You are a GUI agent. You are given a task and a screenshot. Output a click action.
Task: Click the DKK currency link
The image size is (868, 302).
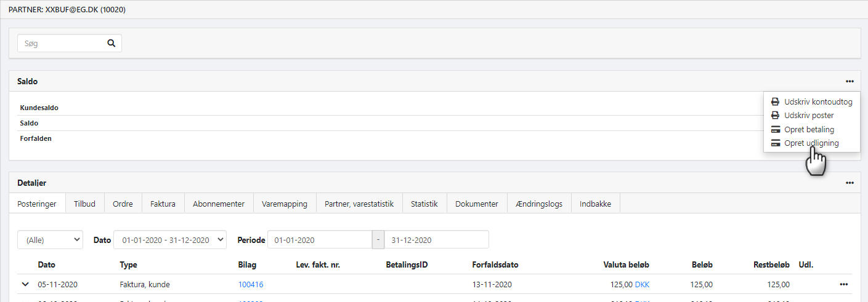click(x=642, y=284)
